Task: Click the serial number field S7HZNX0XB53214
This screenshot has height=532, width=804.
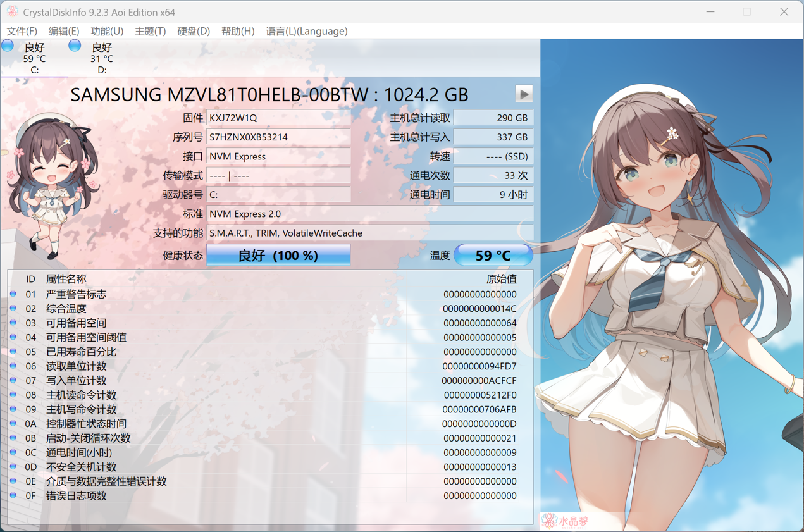Action: click(278, 137)
